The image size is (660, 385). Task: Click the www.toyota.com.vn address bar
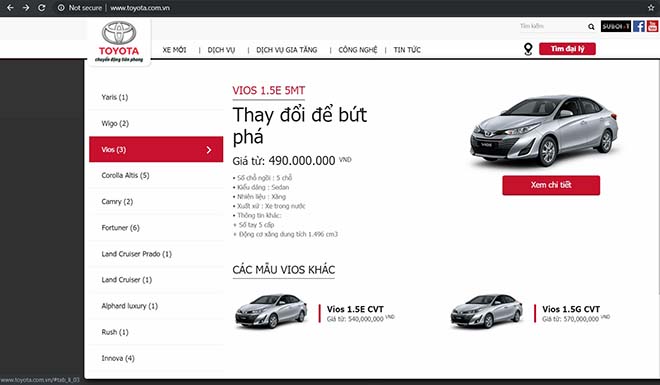point(140,8)
